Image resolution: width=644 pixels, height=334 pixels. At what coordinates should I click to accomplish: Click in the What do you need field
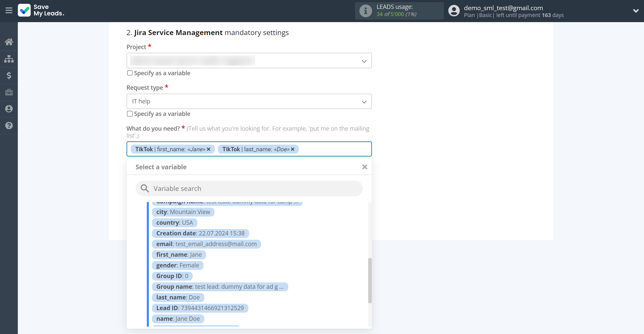249,149
